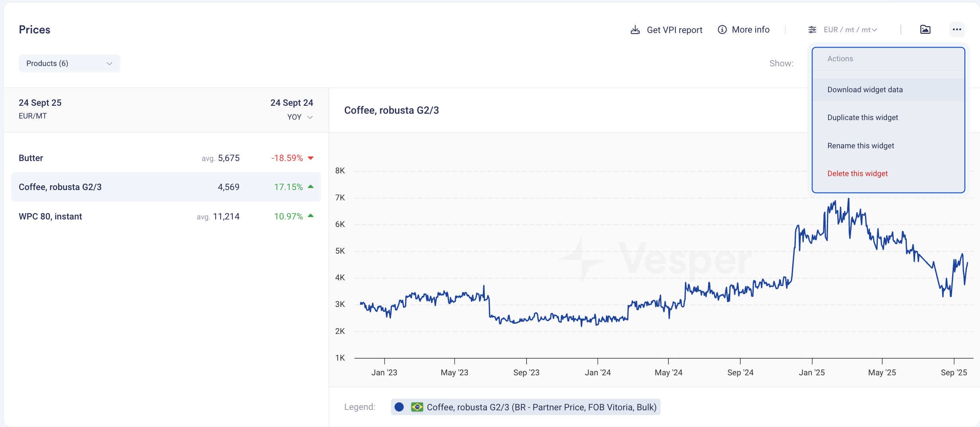
Task: Open the EUR / mt / mt unit dropdown
Action: (850, 30)
